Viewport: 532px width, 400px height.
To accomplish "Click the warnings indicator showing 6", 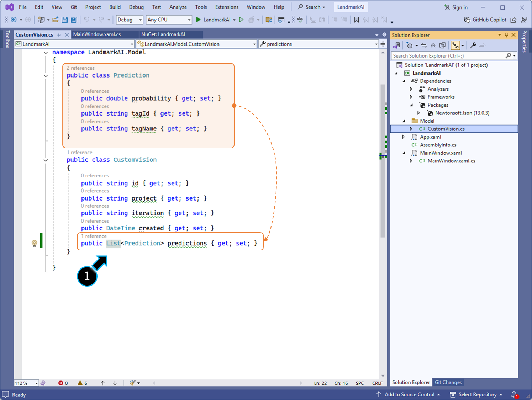I will pyautogui.click(x=82, y=383).
